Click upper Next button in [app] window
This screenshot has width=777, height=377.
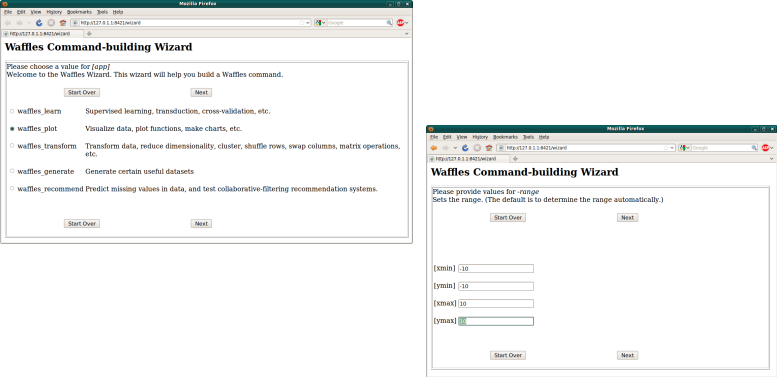[x=201, y=93]
